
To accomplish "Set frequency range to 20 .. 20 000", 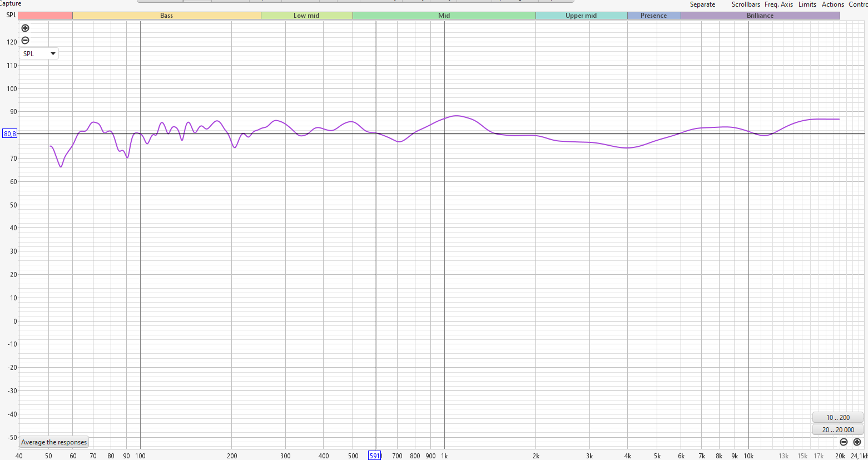I will [x=837, y=429].
